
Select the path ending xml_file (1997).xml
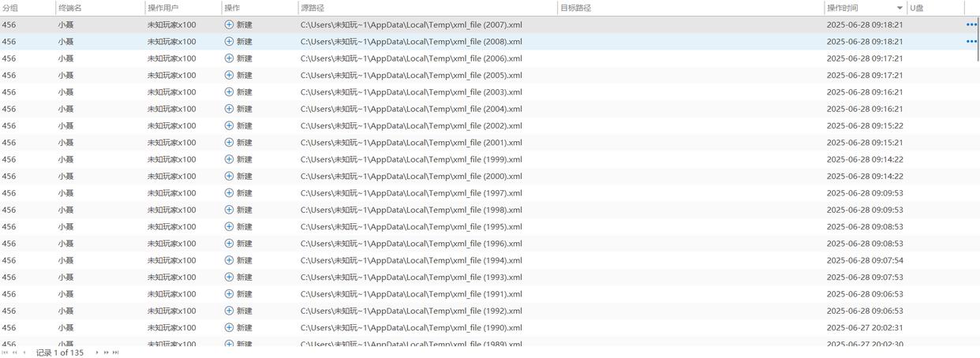click(411, 192)
